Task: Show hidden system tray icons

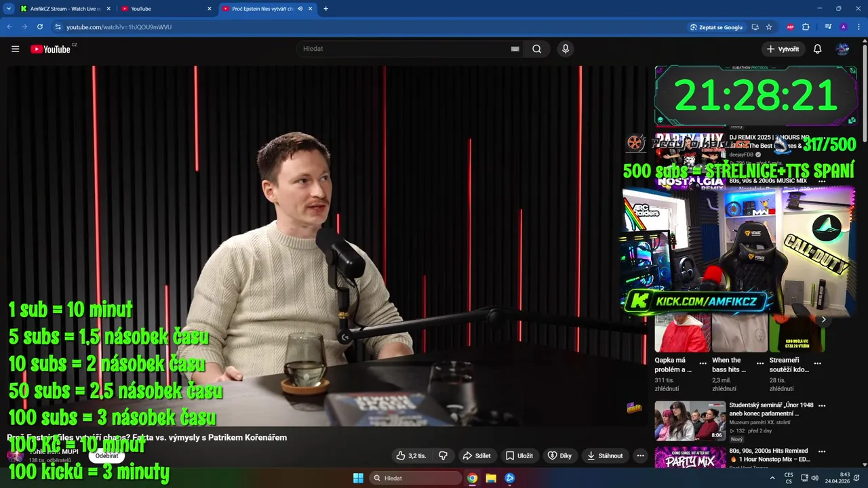Action: tap(772, 479)
